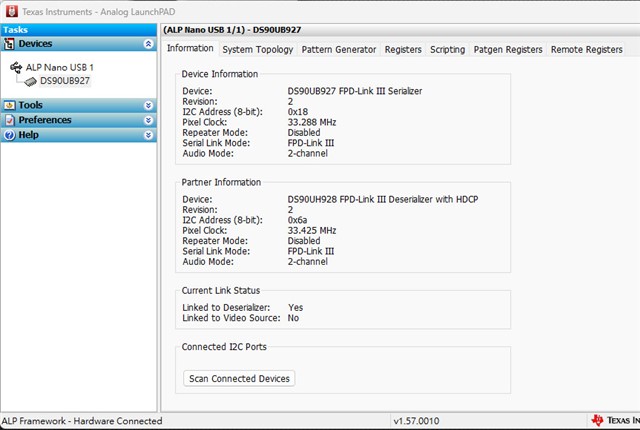Click the USB icon beside ALP Nano USB 1
Viewport: 640px width, 430px height.
[x=16, y=67]
